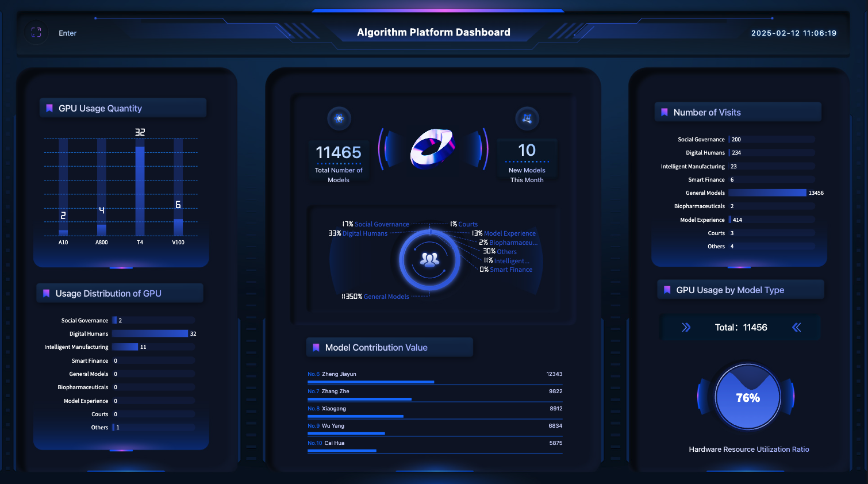
Task: Click the bookmark icon beside Number of Visits
Action: [665, 112]
